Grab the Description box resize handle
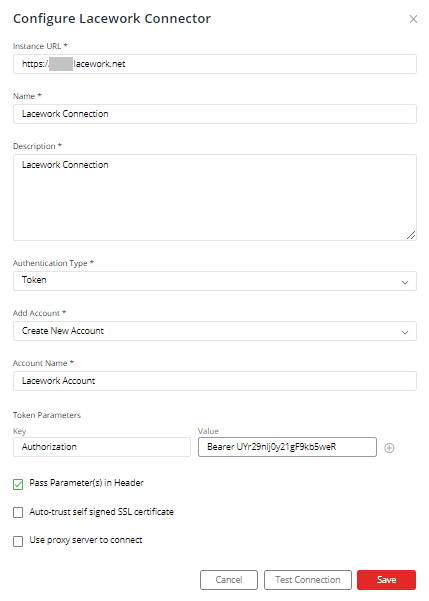 pos(411,235)
